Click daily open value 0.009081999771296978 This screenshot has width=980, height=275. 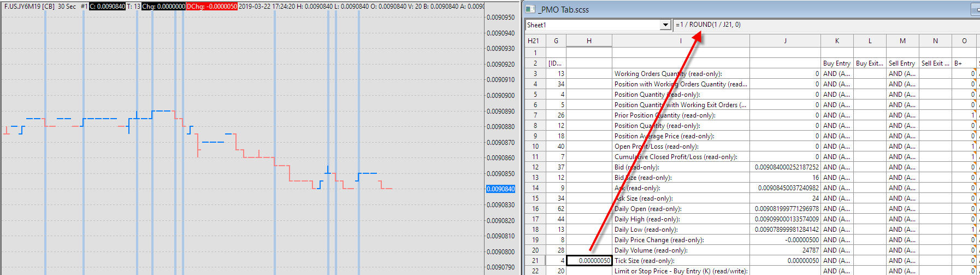(785, 209)
